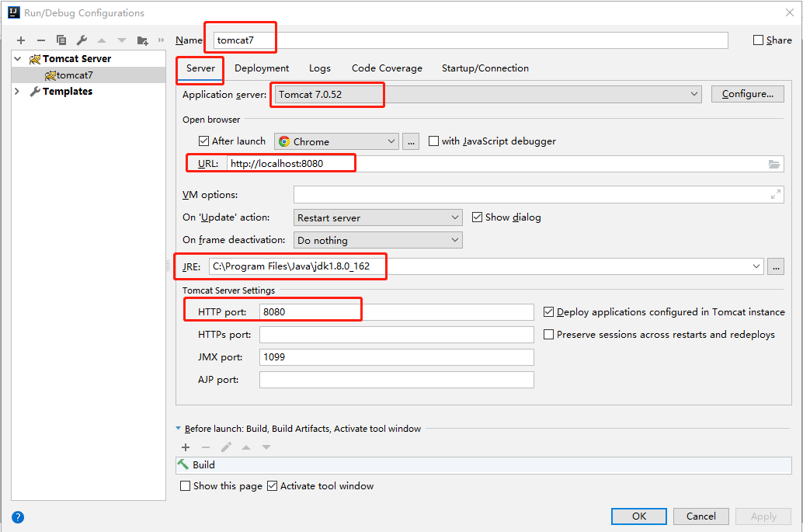Open help with question mark icon
Screen dimensions: 803x532
[x=18, y=517]
